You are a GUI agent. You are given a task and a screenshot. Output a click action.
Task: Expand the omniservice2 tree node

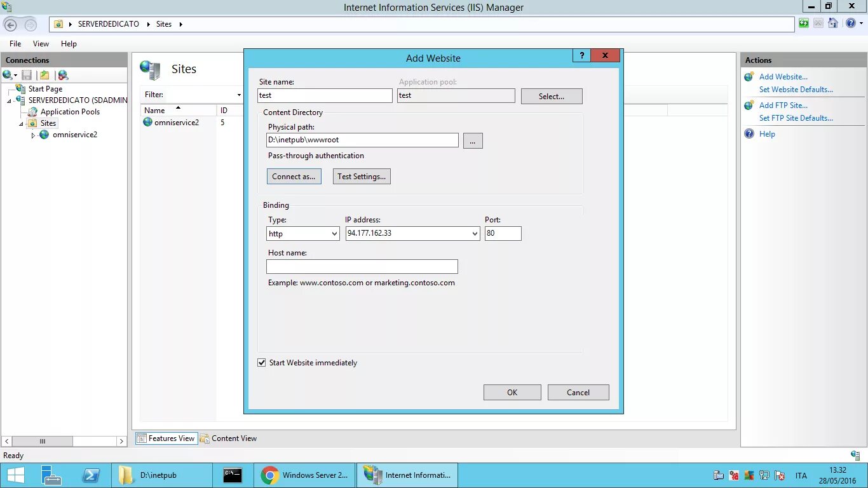click(33, 135)
